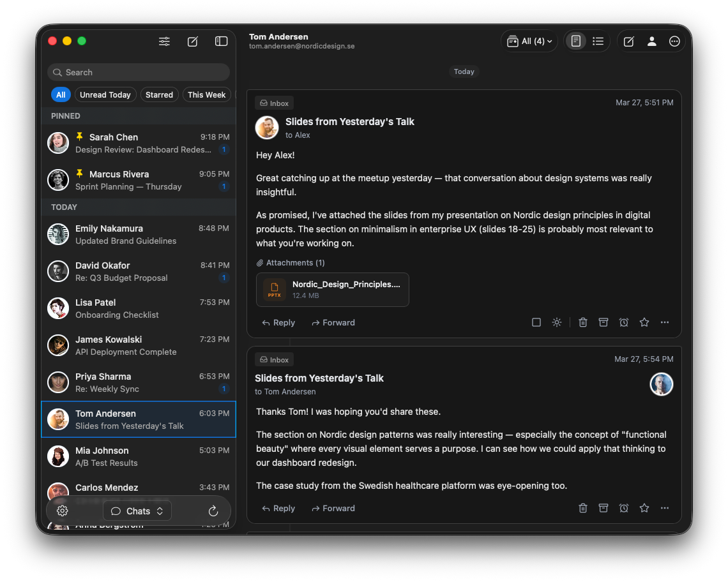Open contact details with the person icon
Viewport: 728px width, 582px height.
coord(651,41)
